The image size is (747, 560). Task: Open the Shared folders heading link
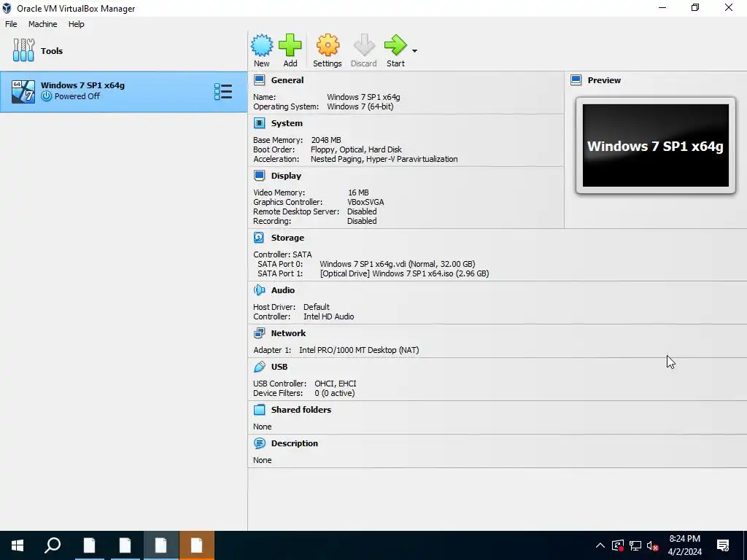click(x=301, y=410)
